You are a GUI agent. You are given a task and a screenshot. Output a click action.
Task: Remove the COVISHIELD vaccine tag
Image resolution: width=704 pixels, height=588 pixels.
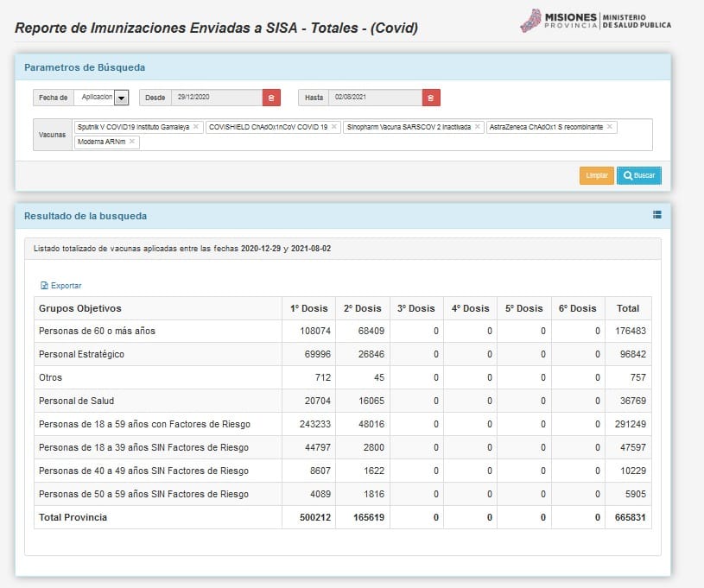coord(334,127)
